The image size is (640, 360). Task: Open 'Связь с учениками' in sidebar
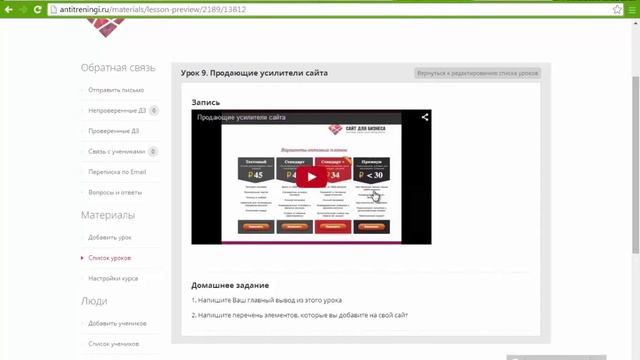pyautogui.click(x=116, y=151)
